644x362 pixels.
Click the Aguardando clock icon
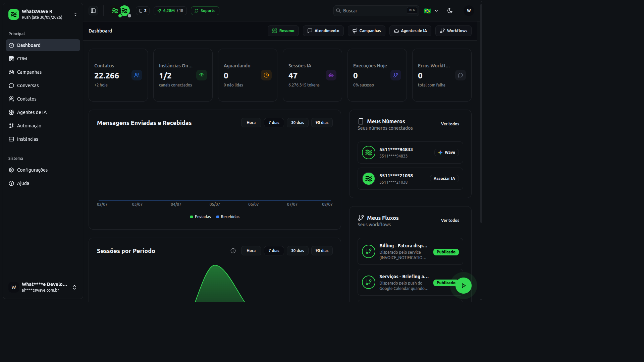click(x=266, y=75)
